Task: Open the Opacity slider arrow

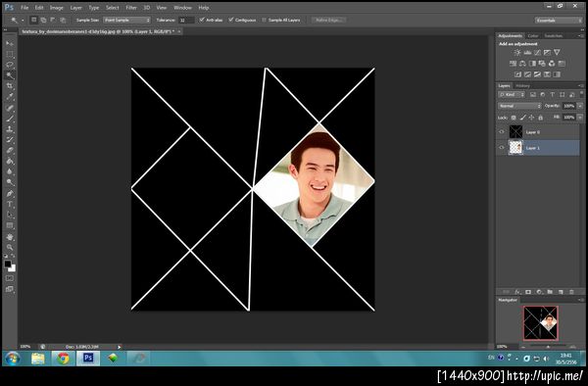Action: tap(580, 106)
